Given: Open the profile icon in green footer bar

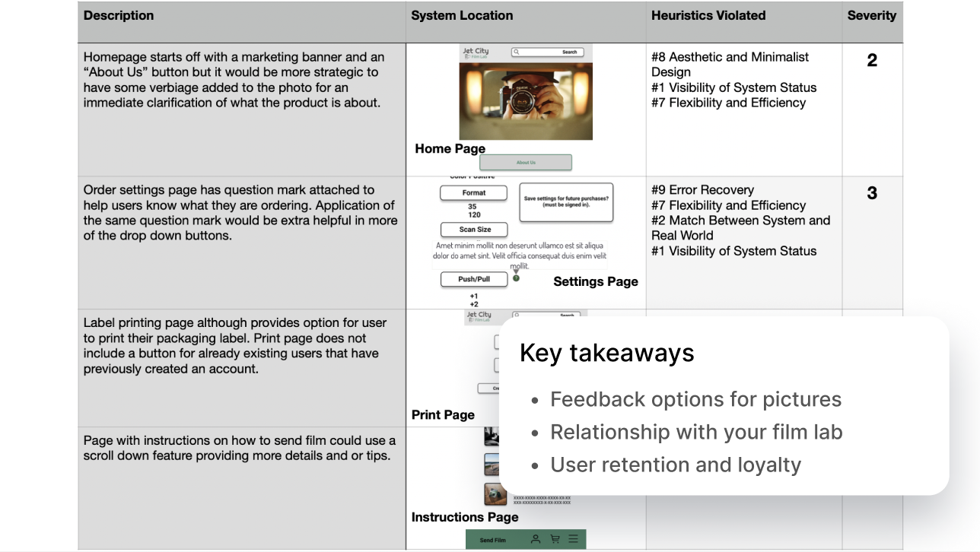Looking at the screenshot, I should [536, 539].
